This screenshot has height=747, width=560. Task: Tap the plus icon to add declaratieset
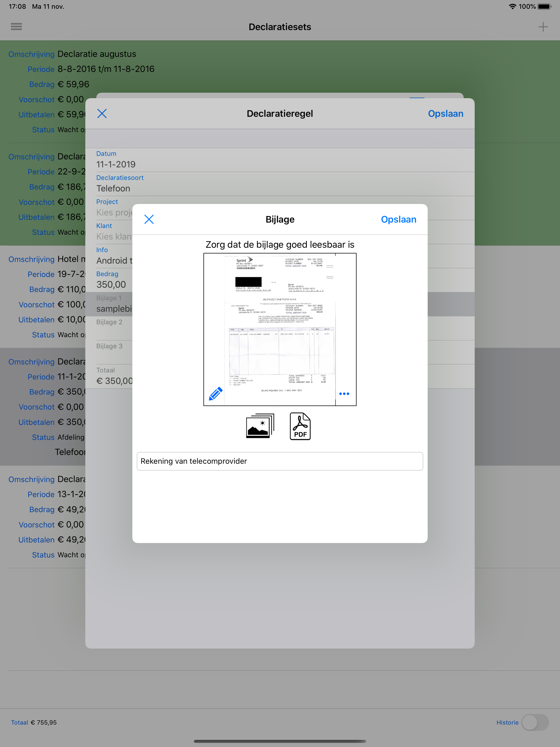[x=543, y=27]
